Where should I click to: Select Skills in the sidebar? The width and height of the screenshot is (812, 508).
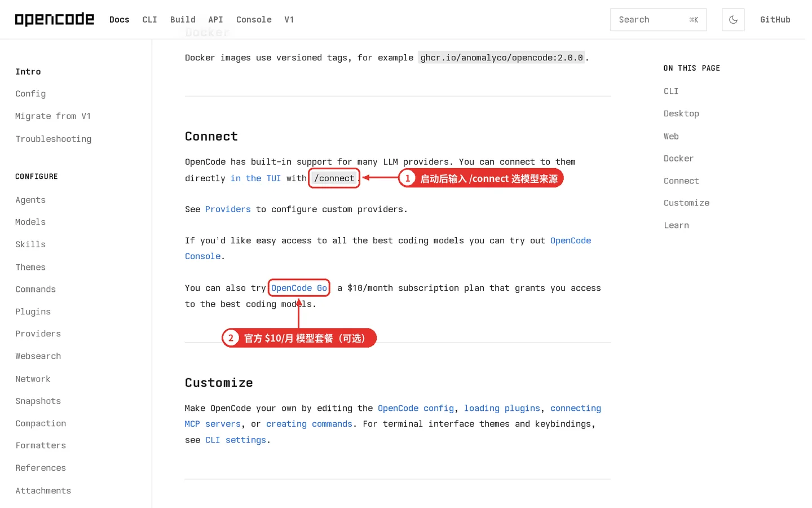[x=30, y=244]
